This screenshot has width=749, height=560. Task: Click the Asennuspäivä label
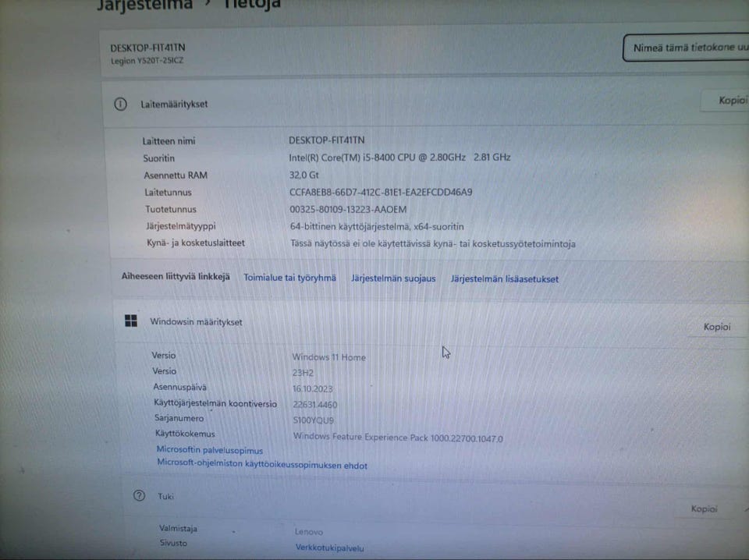coord(179,387)
